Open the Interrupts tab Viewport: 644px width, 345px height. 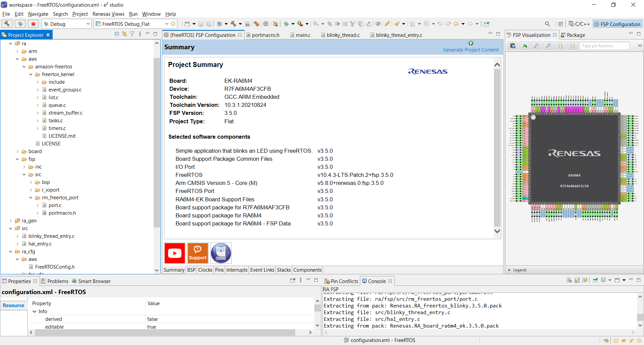click(237, 270)
